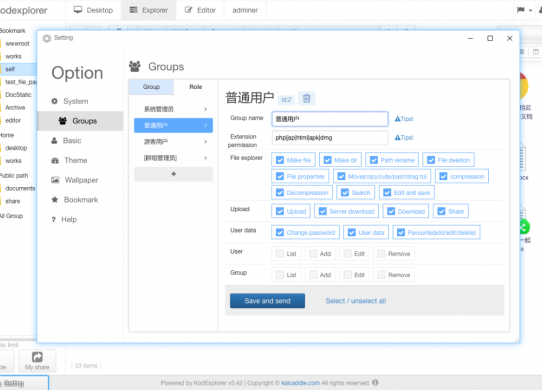This screenshot has width=542, height=390.
Task: Click Tips icon next to Group name
Action: (x=404, y=119)
